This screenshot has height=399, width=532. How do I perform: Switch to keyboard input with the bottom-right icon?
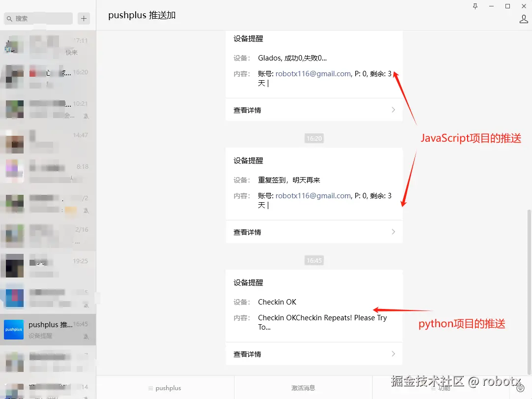(520, 388)
